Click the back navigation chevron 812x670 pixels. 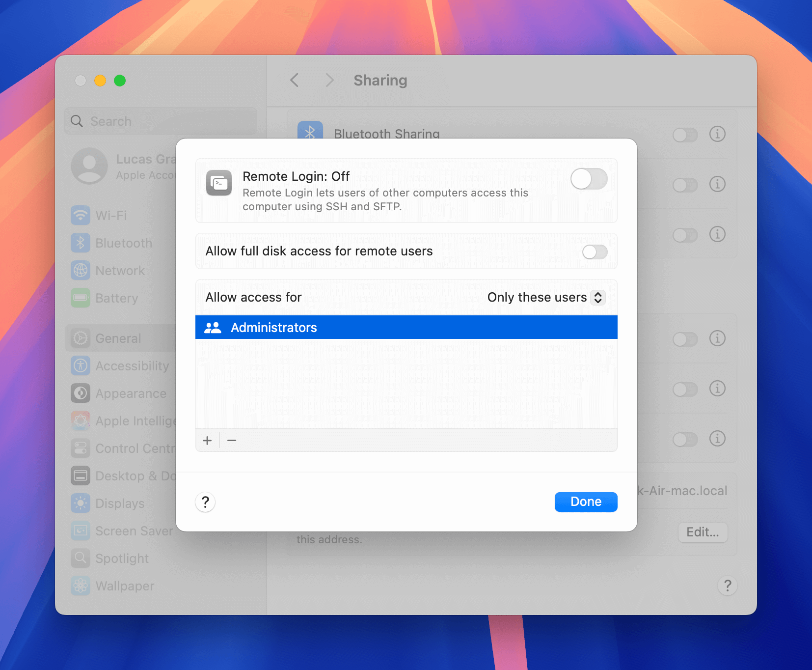point(295,80)
